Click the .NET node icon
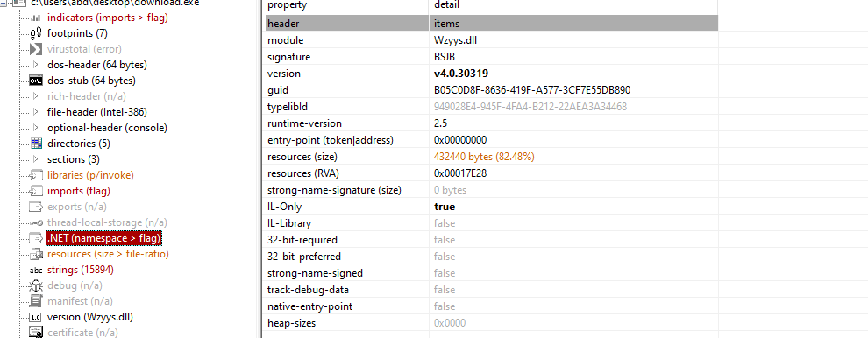 pyautogui.click(x=35, y=238)
